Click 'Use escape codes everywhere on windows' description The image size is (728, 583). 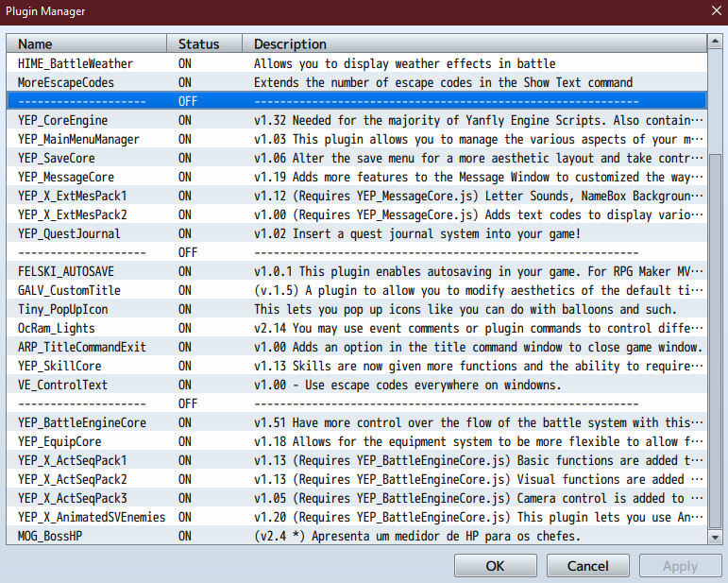coord(408,385)
